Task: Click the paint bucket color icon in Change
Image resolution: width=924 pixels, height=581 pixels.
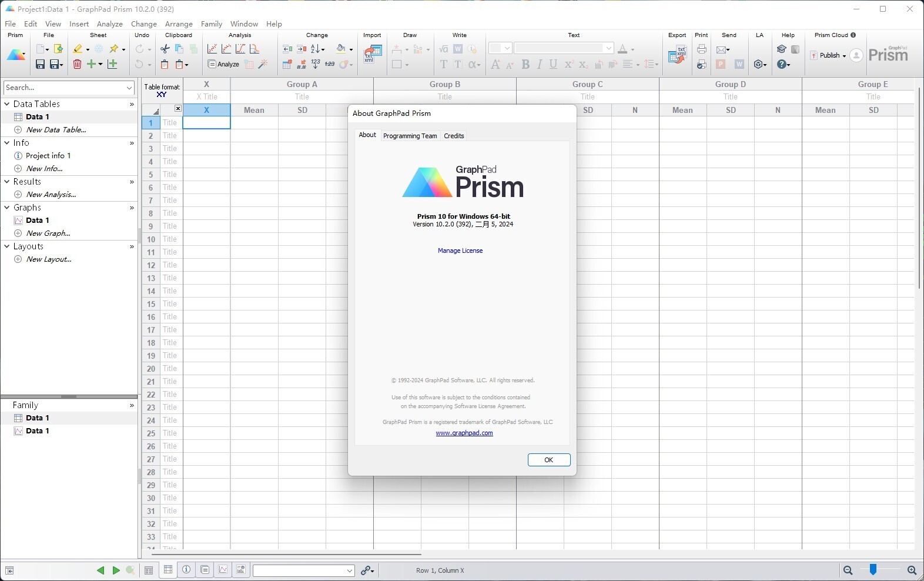Action: 341,49
